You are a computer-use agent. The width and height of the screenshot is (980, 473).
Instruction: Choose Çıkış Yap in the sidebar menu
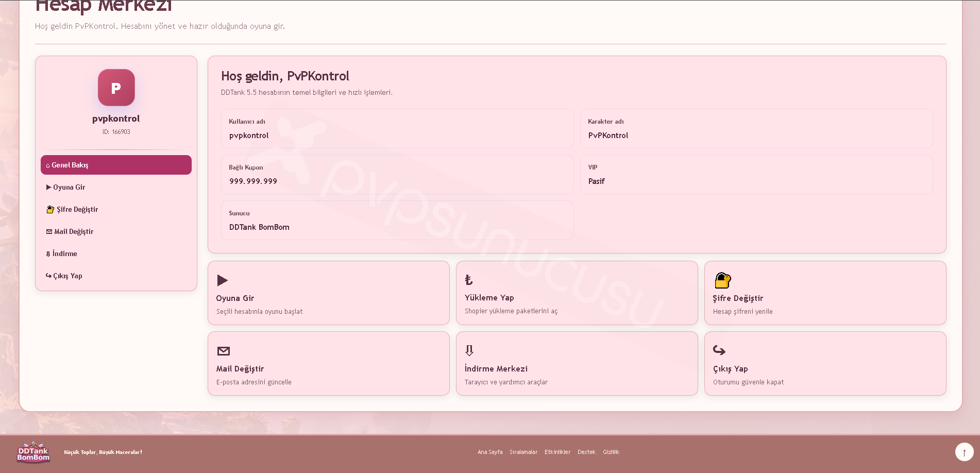116,276
